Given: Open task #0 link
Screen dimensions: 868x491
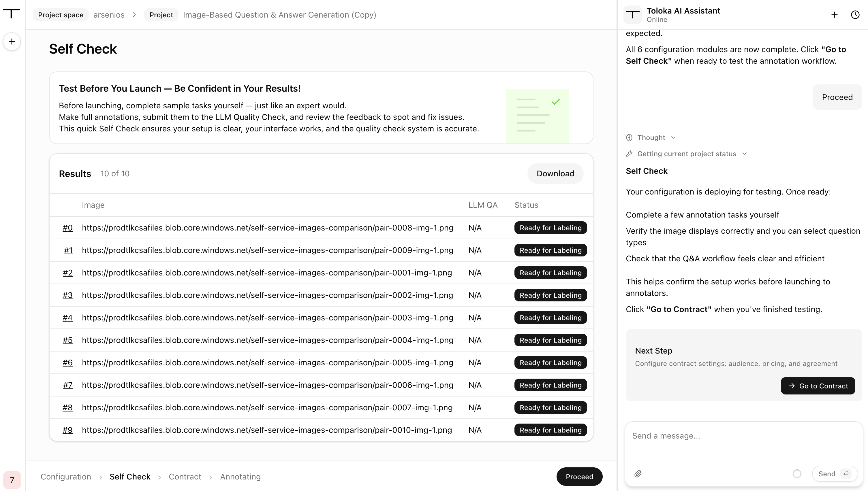Looking at the screenshot, I should coord(67,228).
